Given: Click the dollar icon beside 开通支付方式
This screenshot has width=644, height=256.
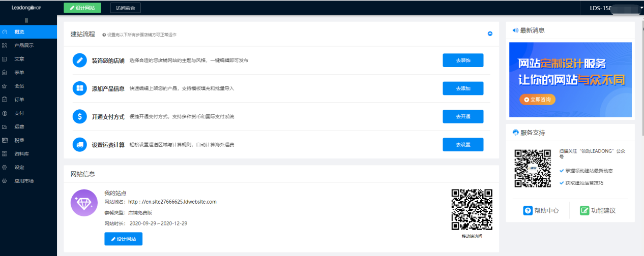Looking at the screenshot, I should click(x=80, y=116).
